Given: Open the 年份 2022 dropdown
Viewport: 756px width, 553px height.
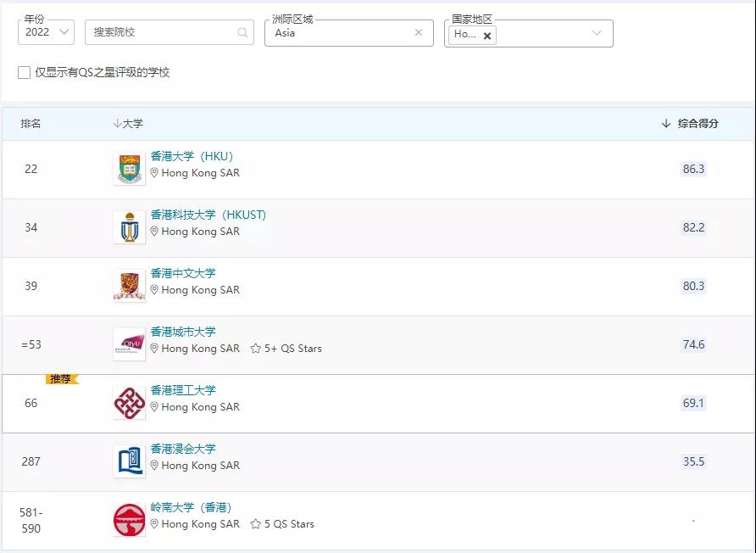Looking at the screenshot, I should 46,32.
